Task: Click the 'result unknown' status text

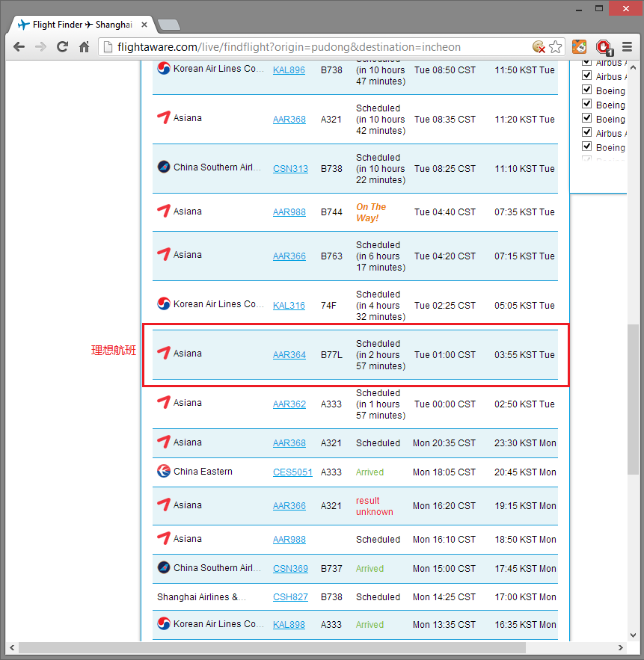Action: pos(375,506)
